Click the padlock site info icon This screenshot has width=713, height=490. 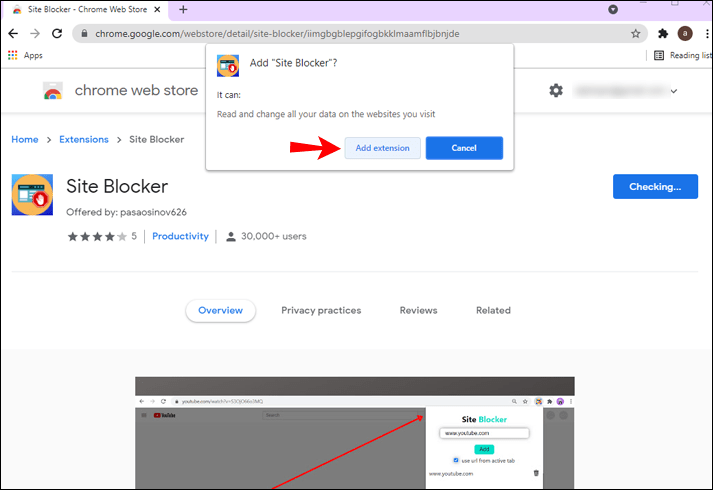84,34
